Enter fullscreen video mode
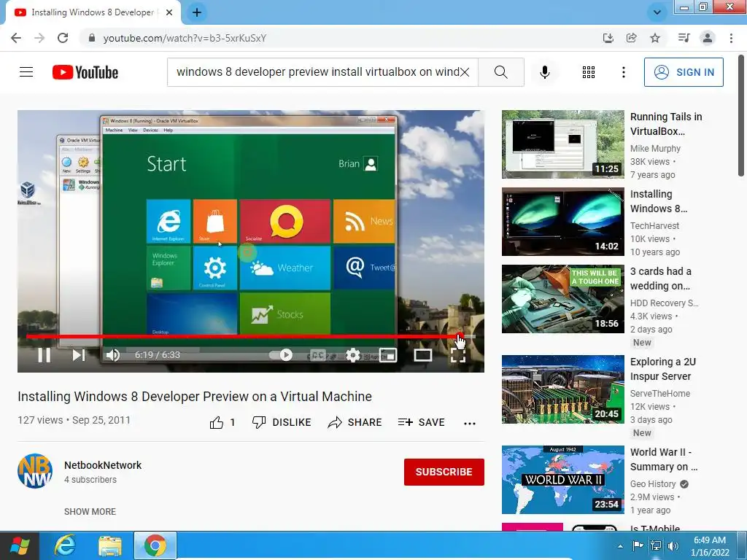 coord(458,355)
